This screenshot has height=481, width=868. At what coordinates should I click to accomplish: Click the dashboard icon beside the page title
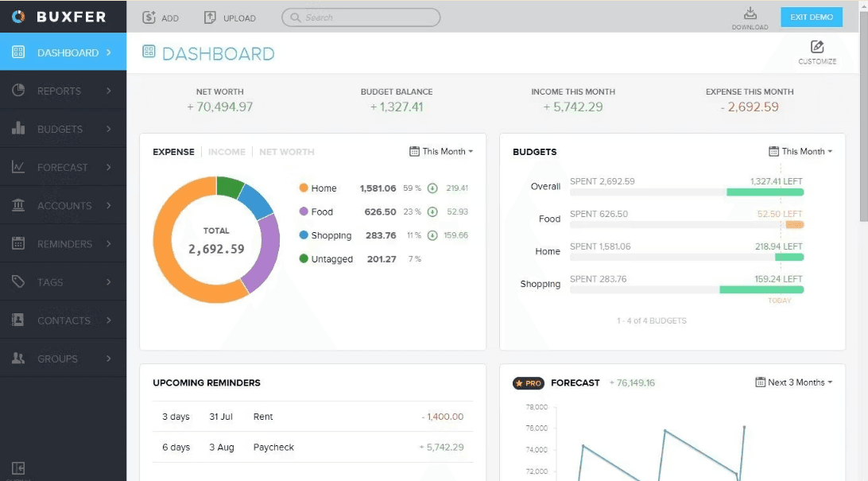[x=149, y=52]
